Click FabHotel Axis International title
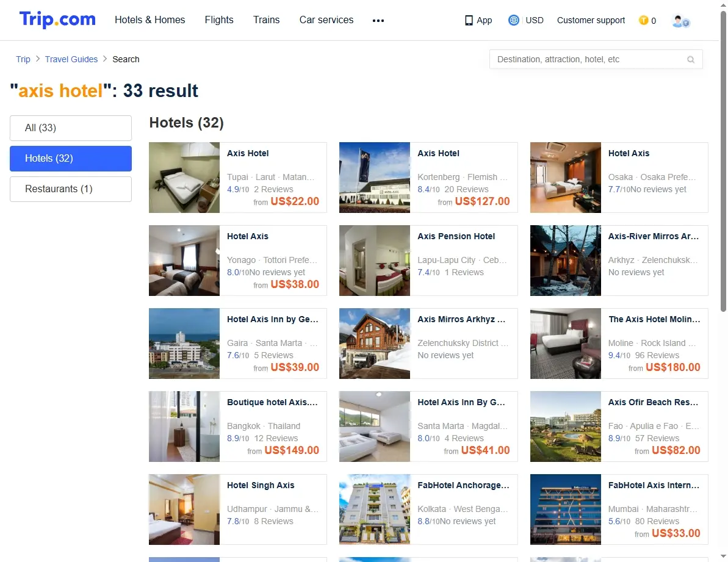The width and height of the screenshot is (728, 562). point(654,486)
